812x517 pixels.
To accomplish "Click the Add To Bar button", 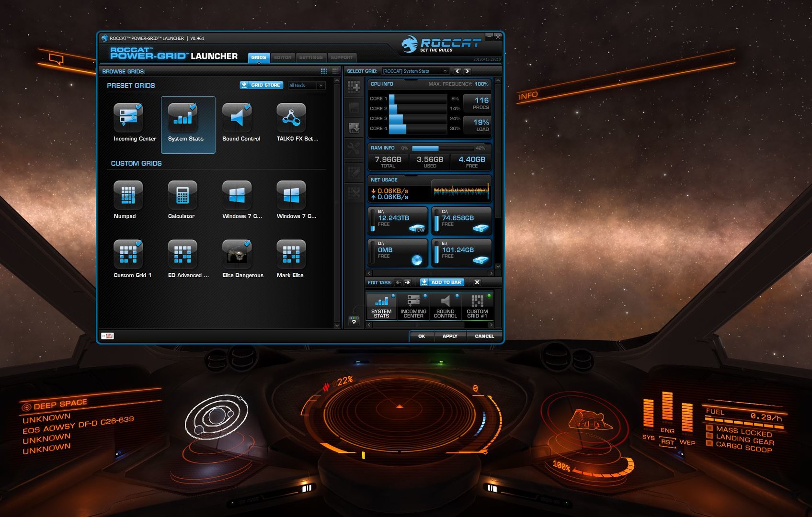I will pos(442,282).
